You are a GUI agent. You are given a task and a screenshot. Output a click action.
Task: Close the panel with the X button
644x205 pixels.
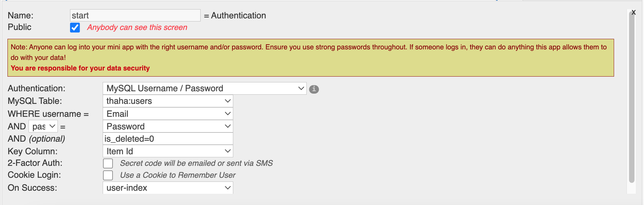(x=633, y=13)
